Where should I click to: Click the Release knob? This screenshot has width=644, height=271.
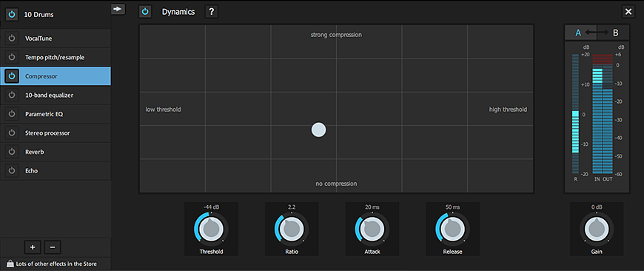[x=452, y=230]
